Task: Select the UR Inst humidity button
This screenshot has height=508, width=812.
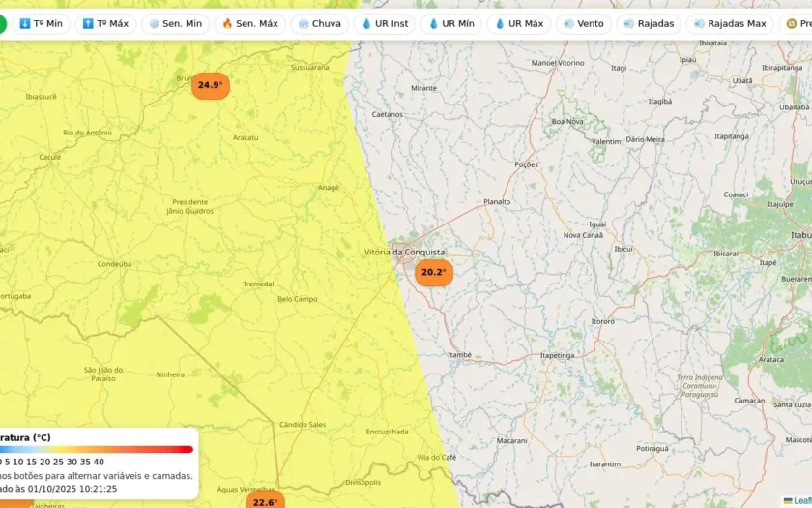Action: (x=385, y=24)
